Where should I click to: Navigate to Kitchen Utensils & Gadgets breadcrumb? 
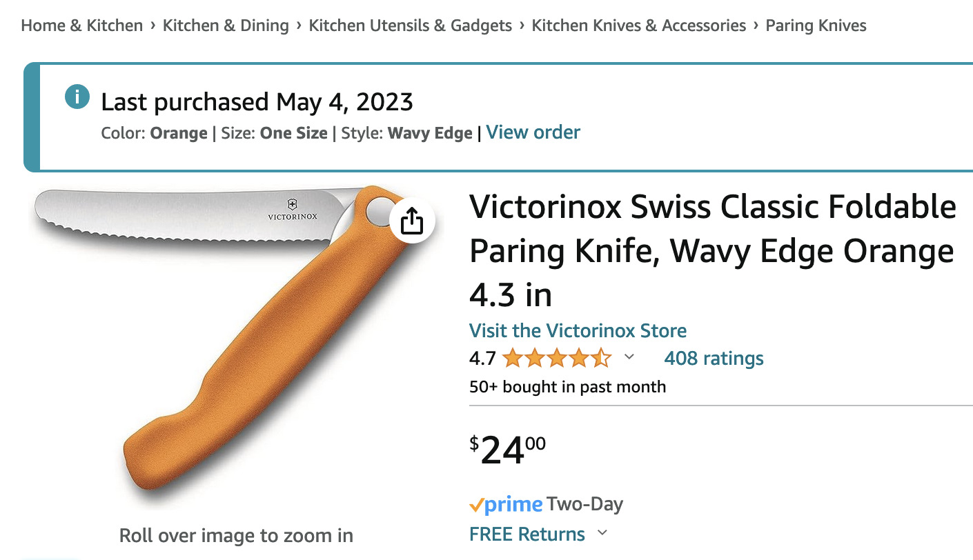point(411,26)
